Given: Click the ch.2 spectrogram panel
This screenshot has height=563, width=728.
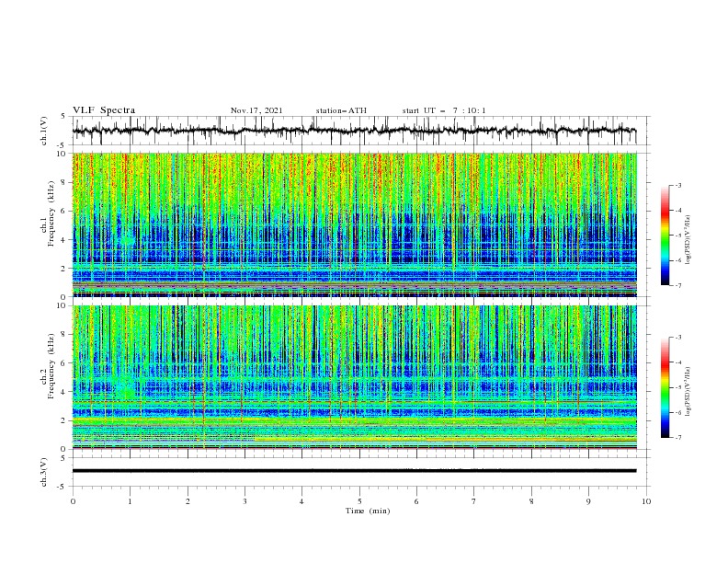Looking at the screenshot, I should pyautogui.click(x=354, y=377).
